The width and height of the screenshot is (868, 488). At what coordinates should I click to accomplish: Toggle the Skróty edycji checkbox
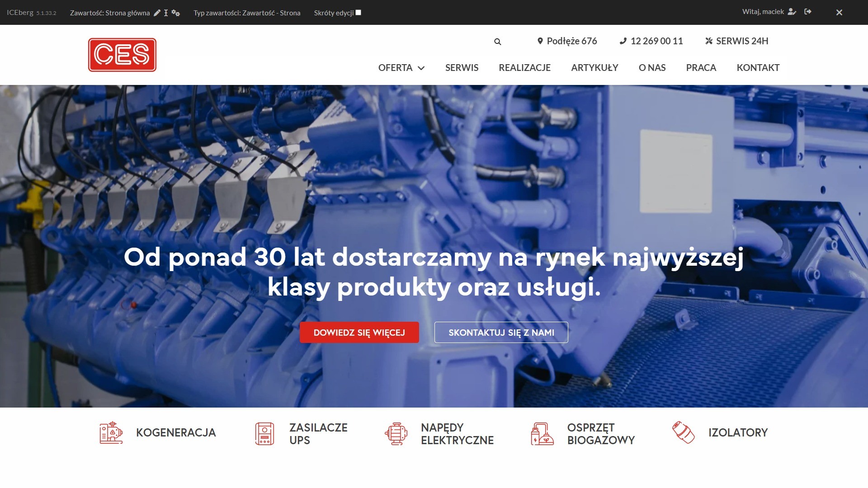point(359,13)
